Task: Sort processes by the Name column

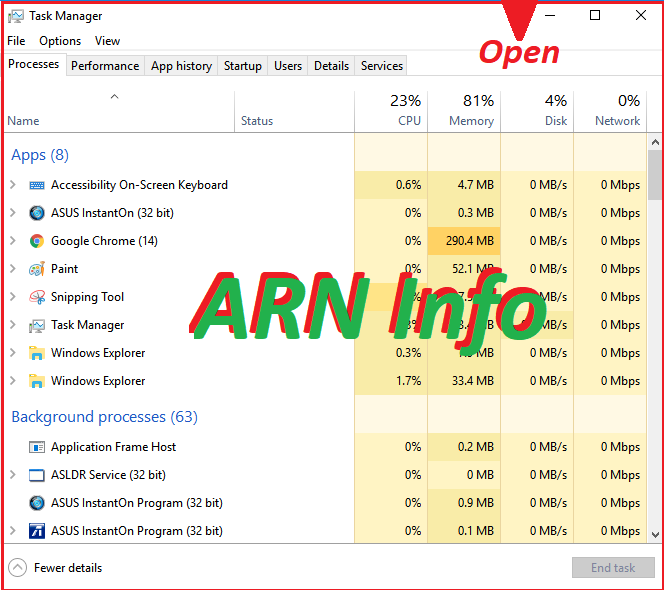Action: point(119,111)
